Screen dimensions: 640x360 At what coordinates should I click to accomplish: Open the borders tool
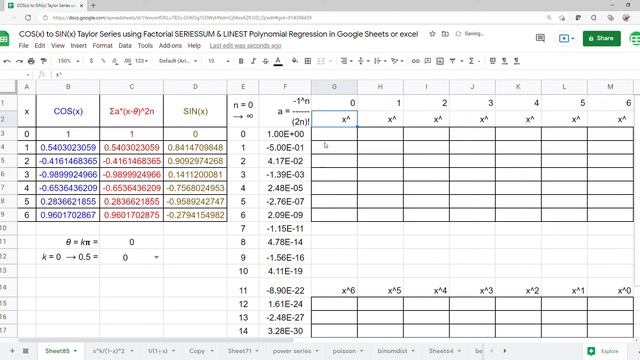[x=308, y=61]
